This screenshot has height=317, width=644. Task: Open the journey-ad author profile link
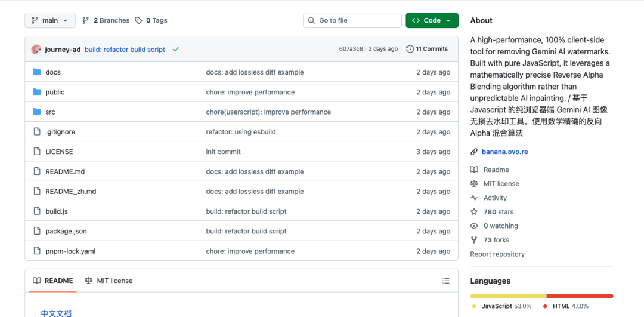[x=63, y=50]
